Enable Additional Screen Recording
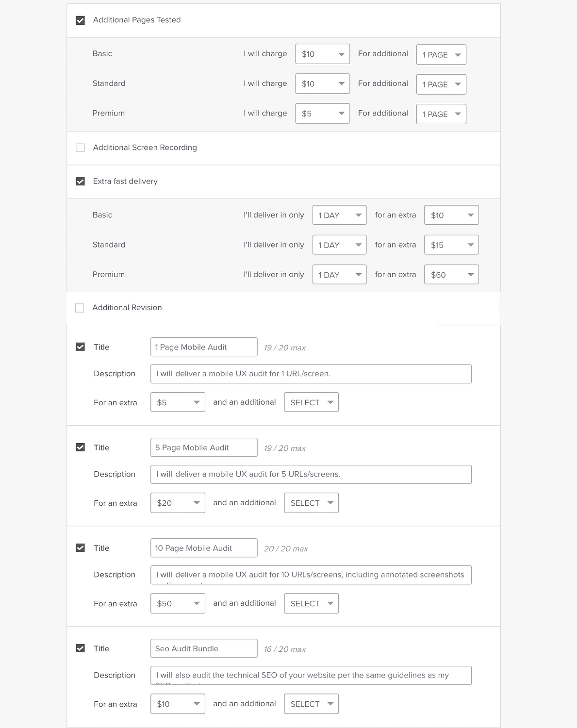The height and width of the screenshot is (728, 577). (80, 148)
